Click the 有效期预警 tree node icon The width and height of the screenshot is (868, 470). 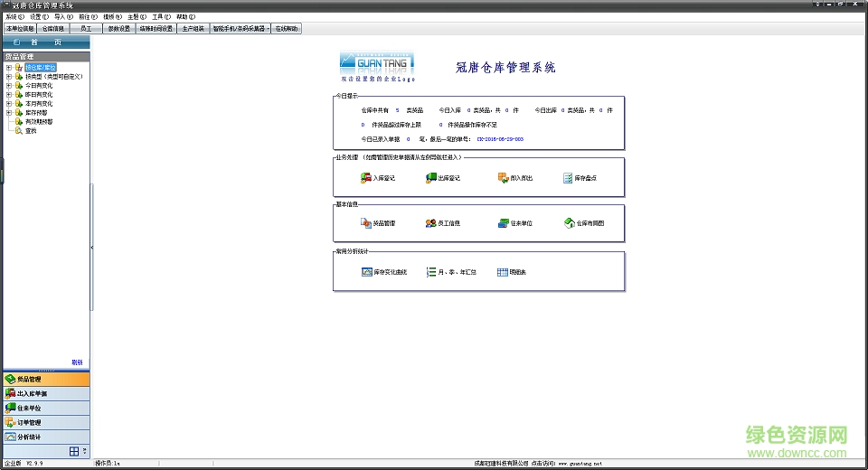[19, 122]
